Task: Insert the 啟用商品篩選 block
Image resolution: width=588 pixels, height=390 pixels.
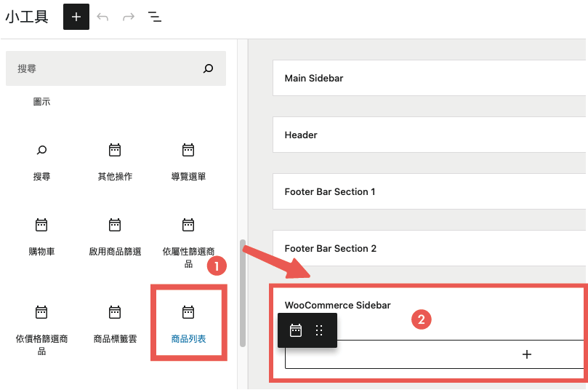Action: click(x=115, y=237)
